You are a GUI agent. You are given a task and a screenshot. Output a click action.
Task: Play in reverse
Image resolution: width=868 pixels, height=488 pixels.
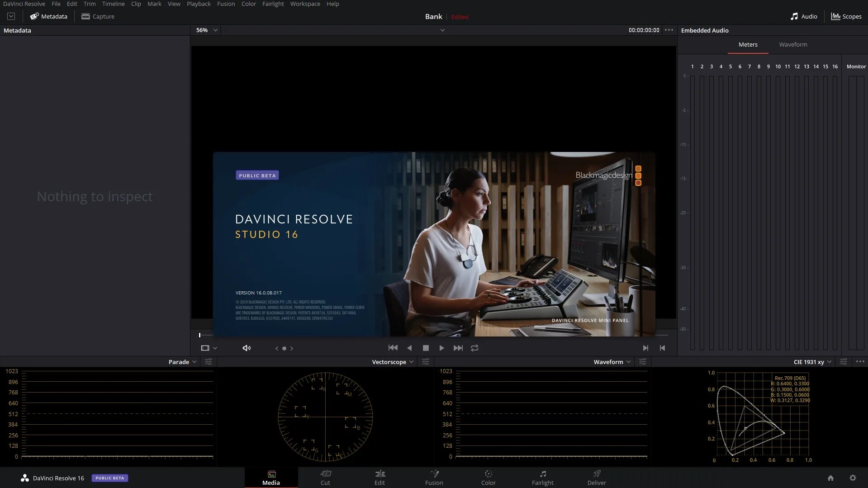click(409, 348)
